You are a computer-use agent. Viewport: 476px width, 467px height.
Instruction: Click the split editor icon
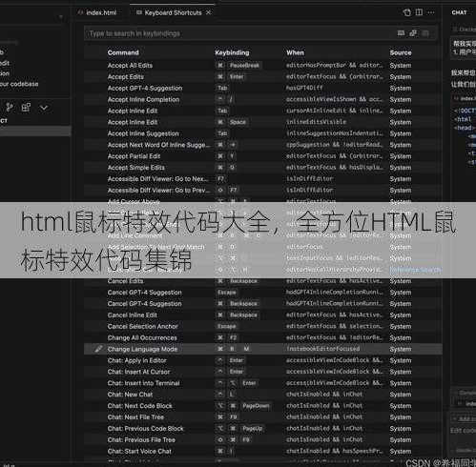[419, 12]
